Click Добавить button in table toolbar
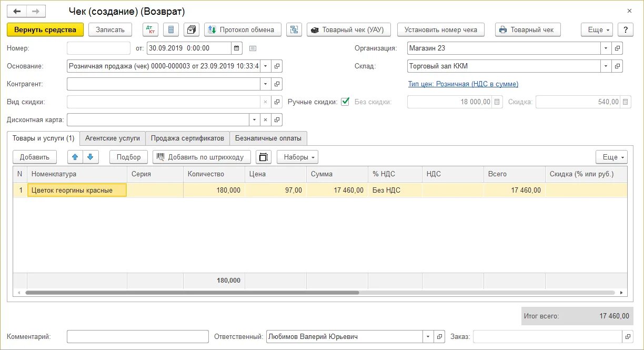Screen dimensions: 644x350 tap(34, 157)
